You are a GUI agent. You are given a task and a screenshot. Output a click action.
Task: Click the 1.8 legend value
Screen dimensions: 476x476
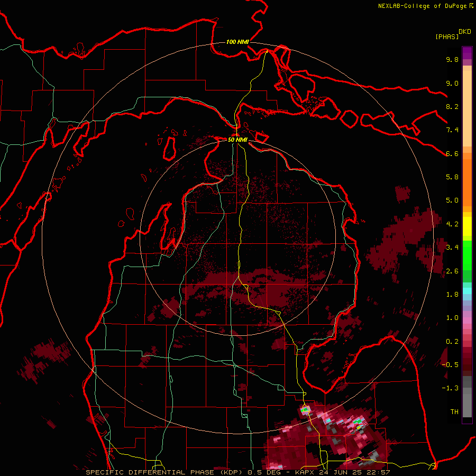point(452,295)
